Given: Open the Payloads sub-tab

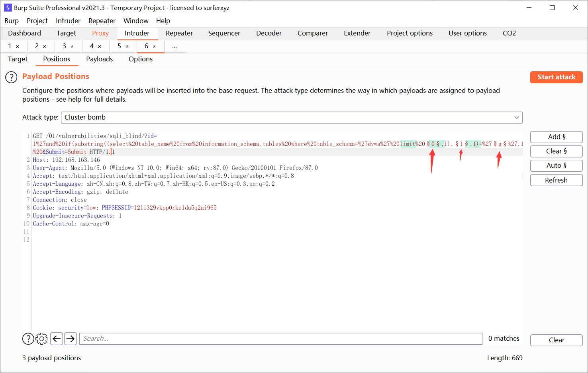Looking at the screenshot, I should (100, 59).
